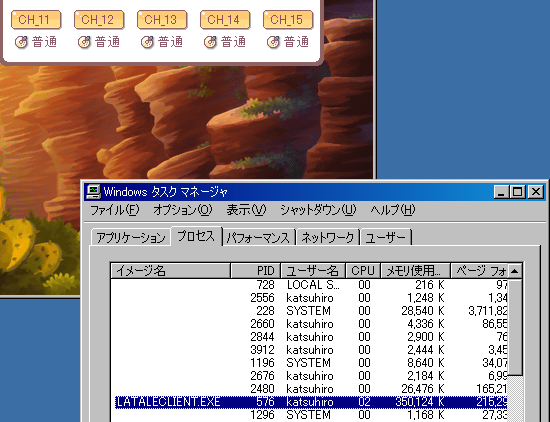
Task: Select channel CH_13 button
Action: (x=162, y=19)
